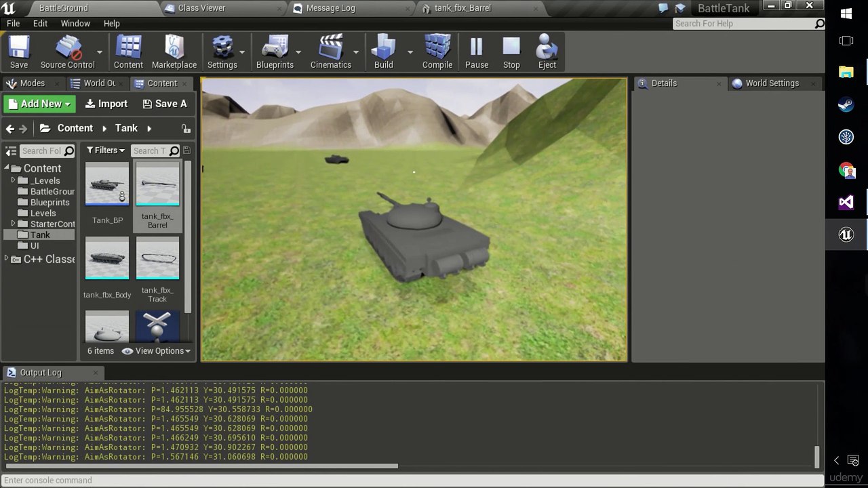Expand Source Control dropdown arrow

[100, 52]
